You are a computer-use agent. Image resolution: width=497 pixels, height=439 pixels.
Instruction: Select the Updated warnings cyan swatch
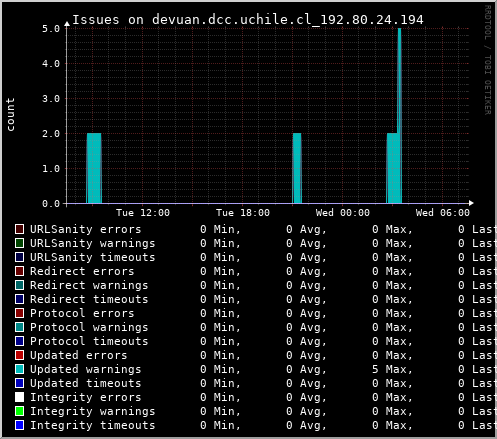19,369
